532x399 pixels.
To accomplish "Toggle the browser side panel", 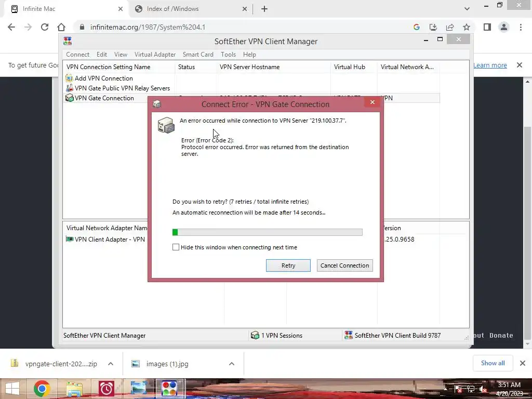I will coord(487,27).
